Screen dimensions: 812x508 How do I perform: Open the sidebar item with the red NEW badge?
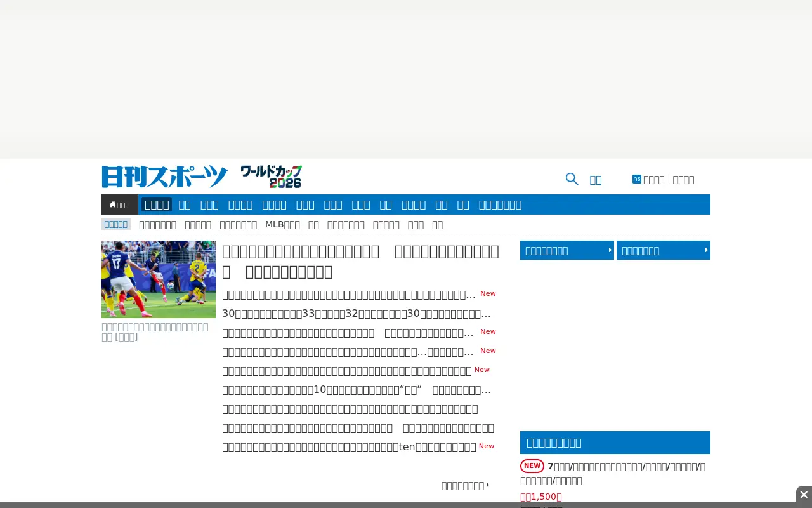613,473
